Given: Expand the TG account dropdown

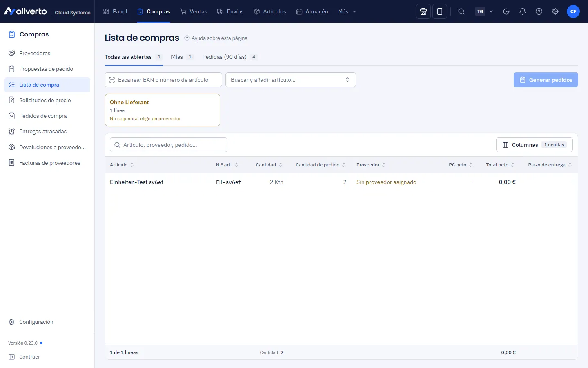Looking at the screenshot, I should 485,11.
